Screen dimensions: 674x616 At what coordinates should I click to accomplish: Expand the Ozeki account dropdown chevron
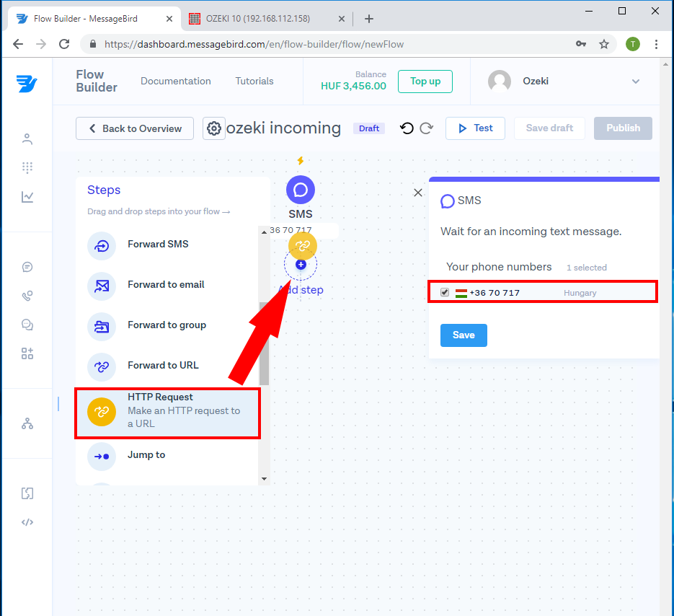636,82
